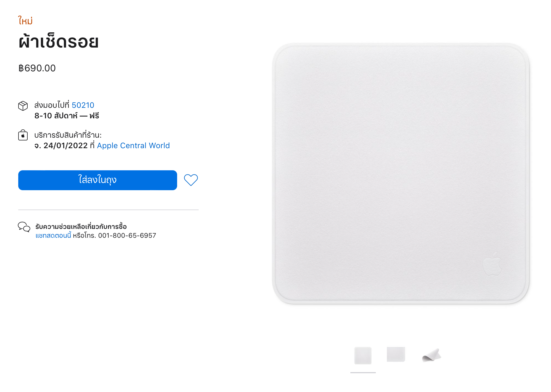
Task: Click the Apple store pickup bag icon
Action: 23,135
